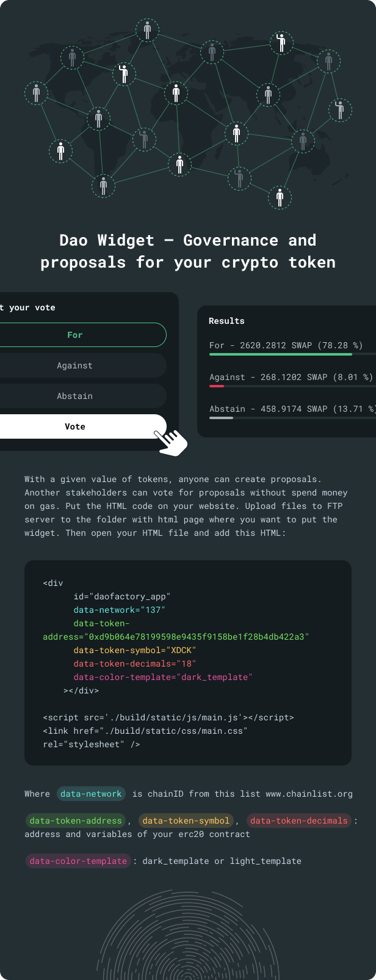Viewport: 376px width, 980px height.
Task: Click the bottom-most network avatar node
Action: (280, 198)
